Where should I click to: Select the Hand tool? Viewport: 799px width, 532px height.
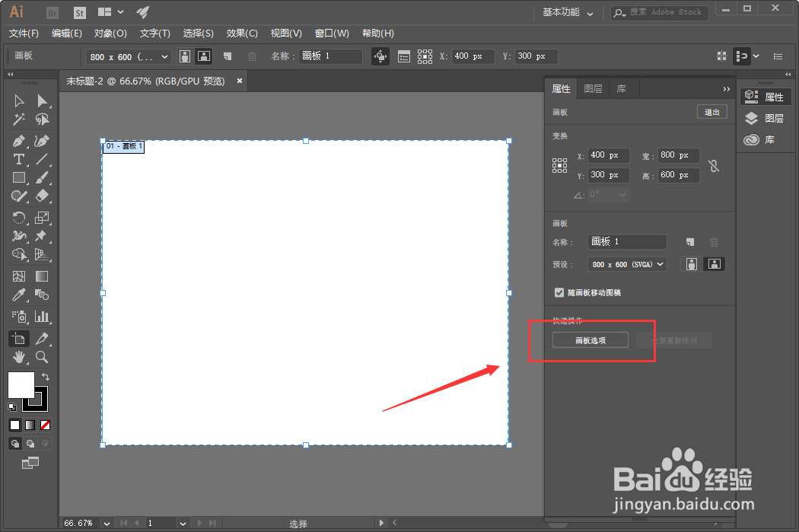(19, 357)
